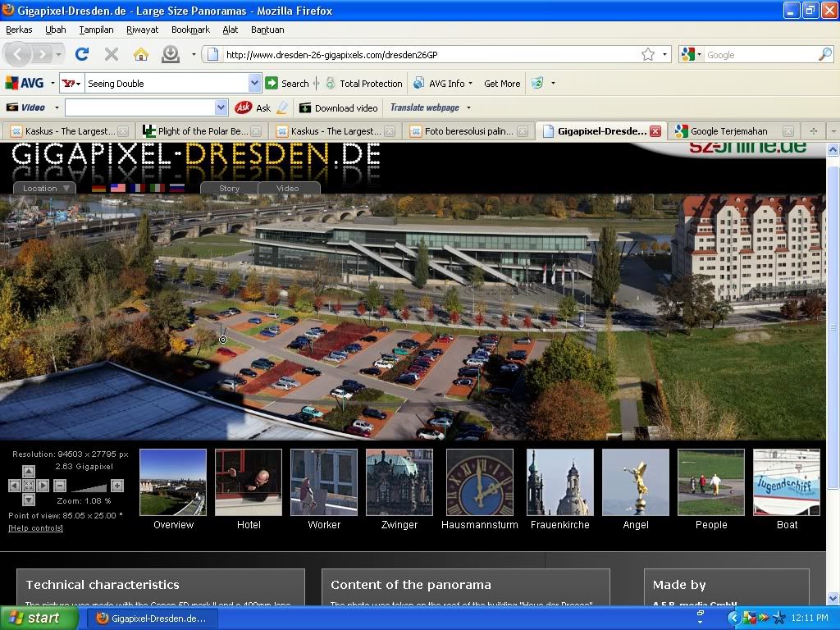Select the American flag language icon

click(118, 188)
